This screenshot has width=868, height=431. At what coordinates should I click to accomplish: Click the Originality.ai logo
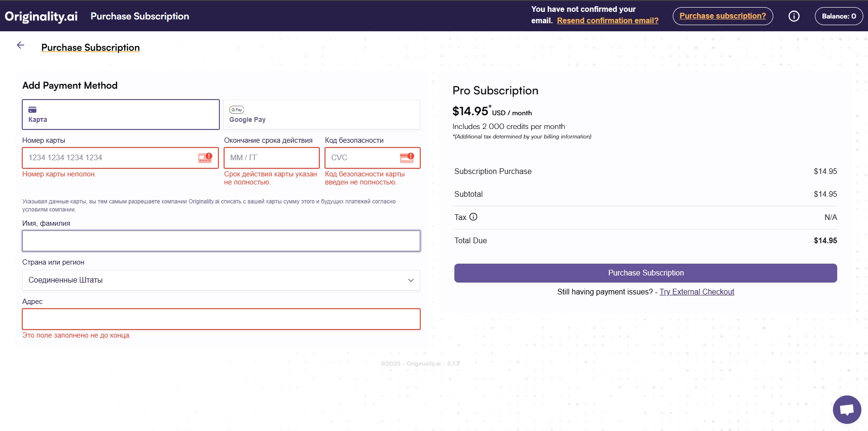pos(41,16)
